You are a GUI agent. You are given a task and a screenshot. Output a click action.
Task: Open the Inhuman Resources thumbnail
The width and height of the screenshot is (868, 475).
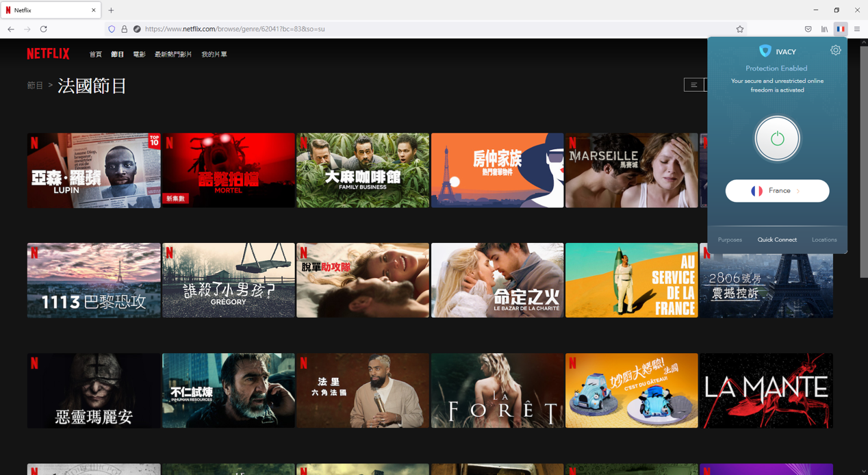228,391
